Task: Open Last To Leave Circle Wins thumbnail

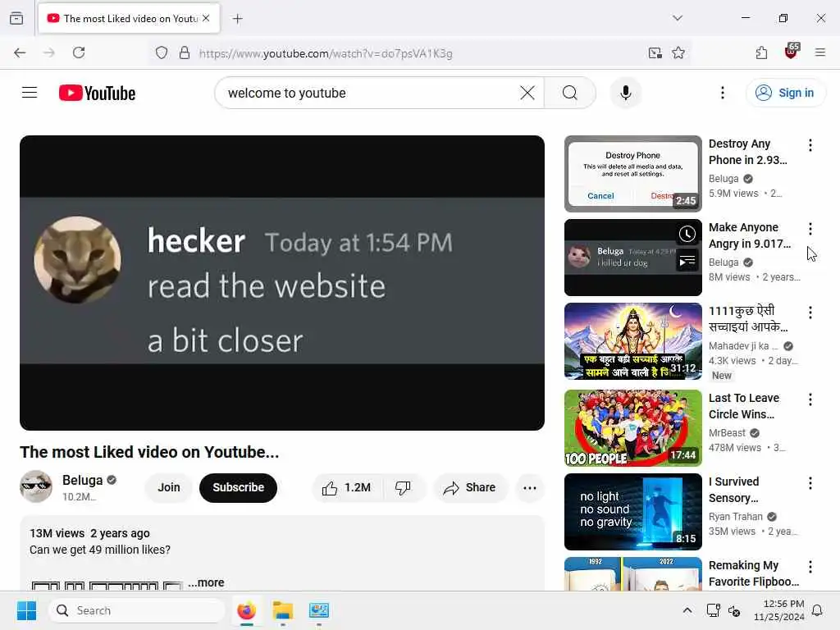Action: (632, 427)
